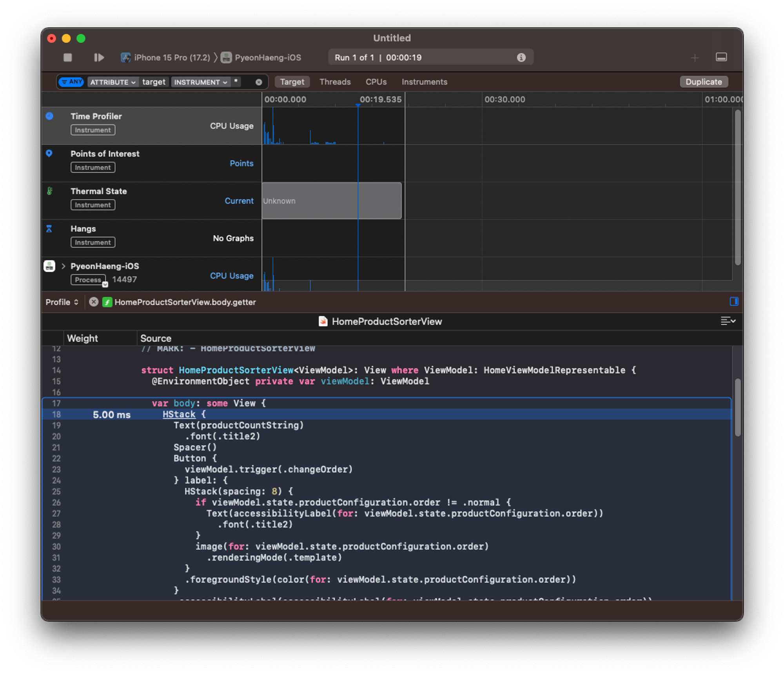Click the Duplicate button
Image resolution: width=784 pixels, height=675 pixels.
point(704,82)
